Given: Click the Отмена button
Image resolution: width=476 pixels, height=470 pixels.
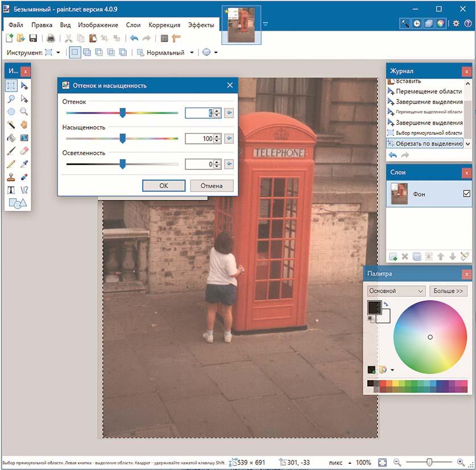Looking at the screenshot, I should [211, 186].
